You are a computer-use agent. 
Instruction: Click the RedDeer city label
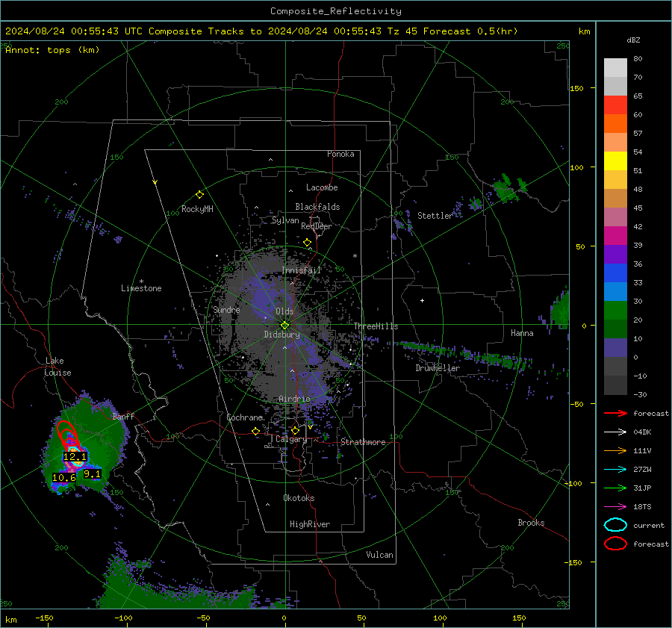point(317,226)
